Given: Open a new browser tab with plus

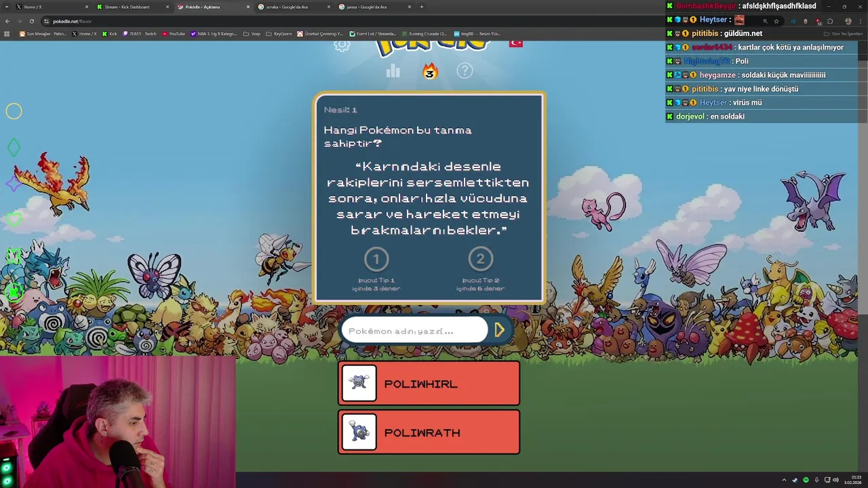Looking at the screenshot, I should click(x=422, y=7).
